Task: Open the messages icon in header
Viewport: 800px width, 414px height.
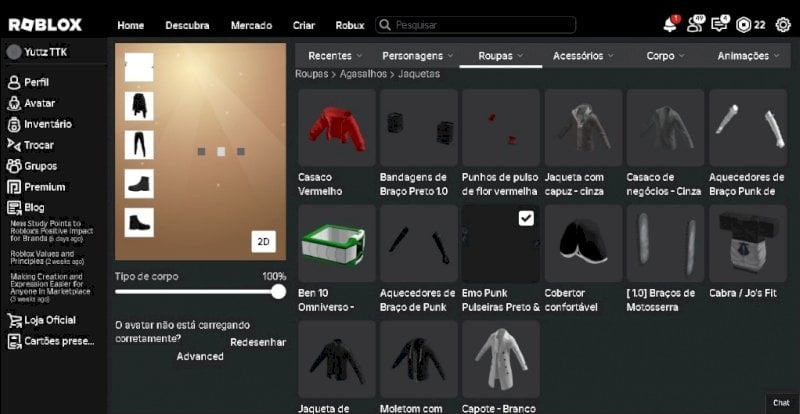Action: [720, 25]
